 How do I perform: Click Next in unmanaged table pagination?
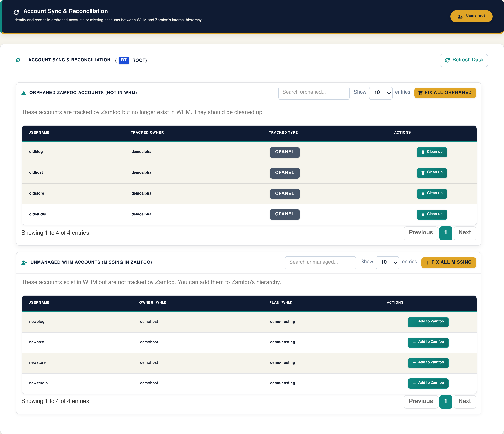click(x=465, y=402)
